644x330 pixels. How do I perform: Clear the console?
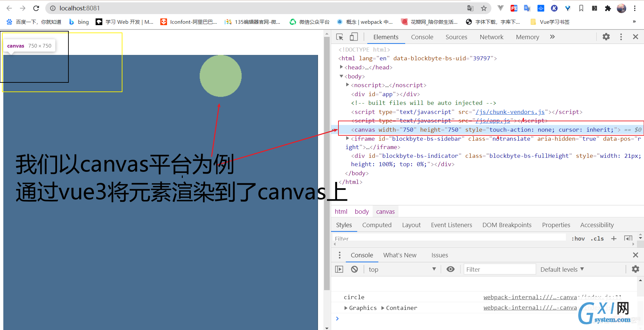tap(354, 269)
